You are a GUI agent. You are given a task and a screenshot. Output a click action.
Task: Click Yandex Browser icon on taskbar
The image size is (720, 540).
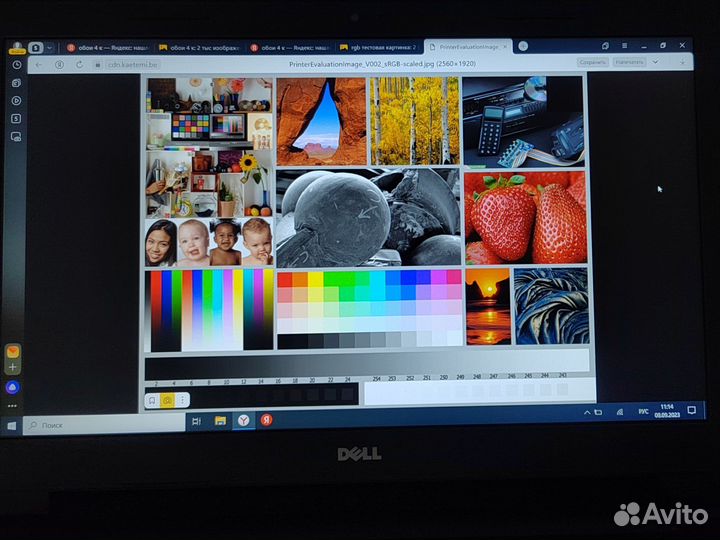(x=243, y=420)
